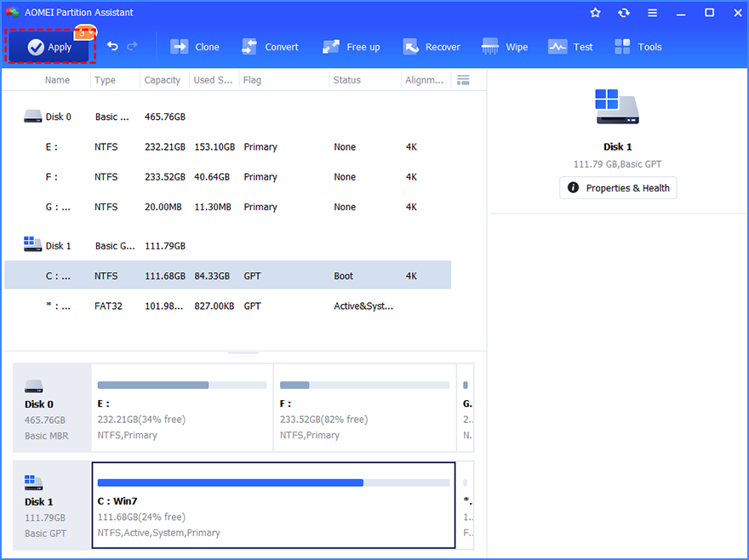Click the Boot status cell
The width and height of the screenshot is (749, 560).
tap(344, 276)
